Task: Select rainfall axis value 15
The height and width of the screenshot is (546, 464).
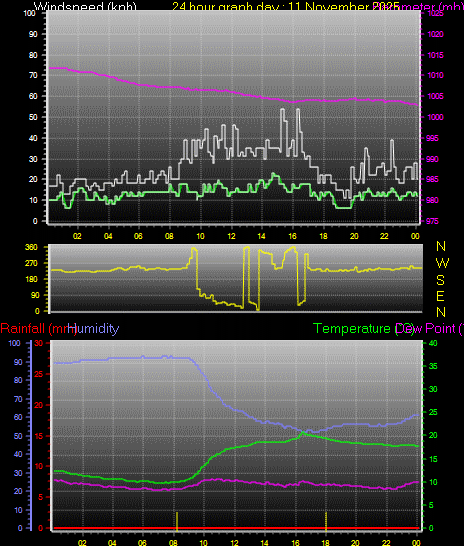Action: click(x=38, y=436)
